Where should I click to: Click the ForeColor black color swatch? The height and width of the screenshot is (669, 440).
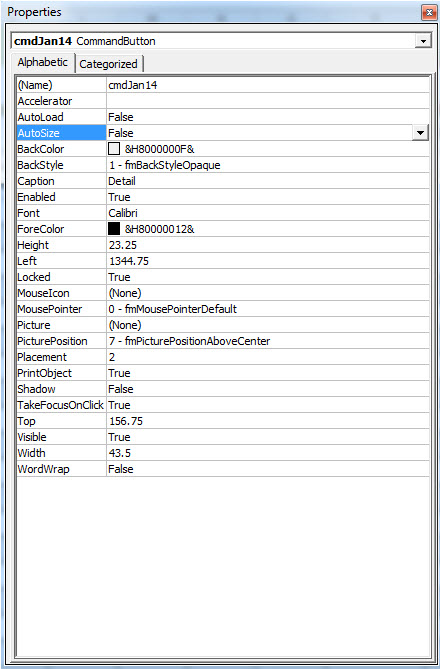coord(114,229)
